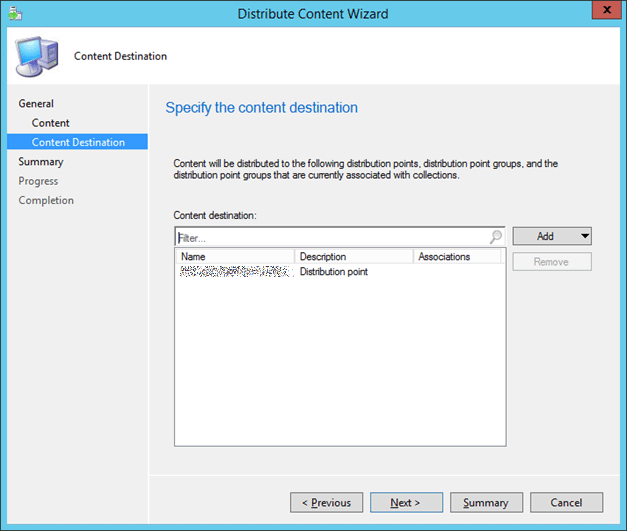Click the Remove button
This screenshot has height=531, width=627.
(x=552, y=262)
